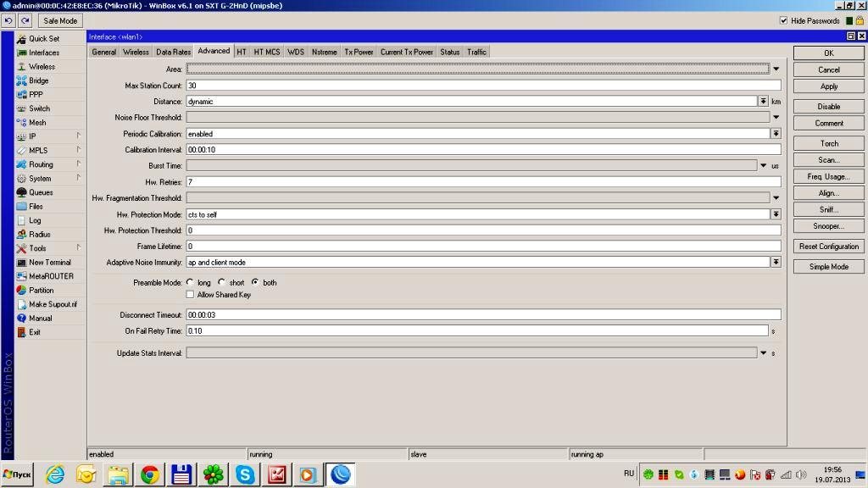Click the Hw. Retries input field
This screenshot has width=868, height=488.
point(483,181)
